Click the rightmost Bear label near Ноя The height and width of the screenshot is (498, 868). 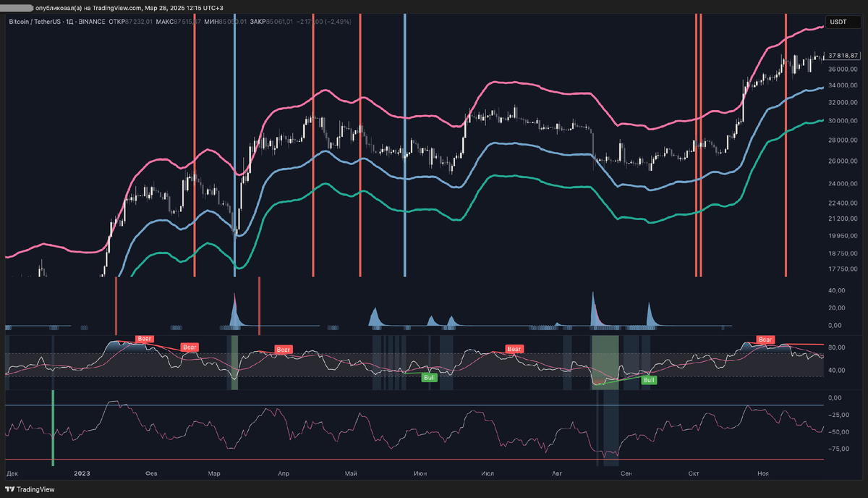point(765,339)
